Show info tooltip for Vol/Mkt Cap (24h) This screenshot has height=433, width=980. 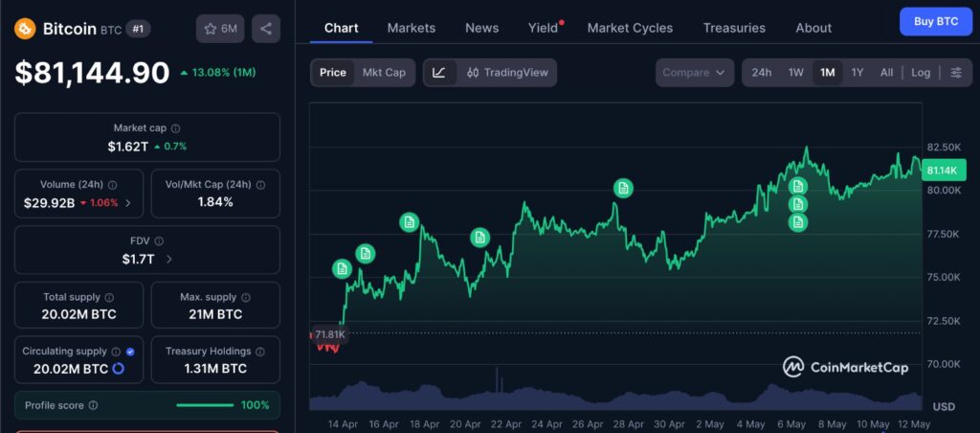click(260, 185)
